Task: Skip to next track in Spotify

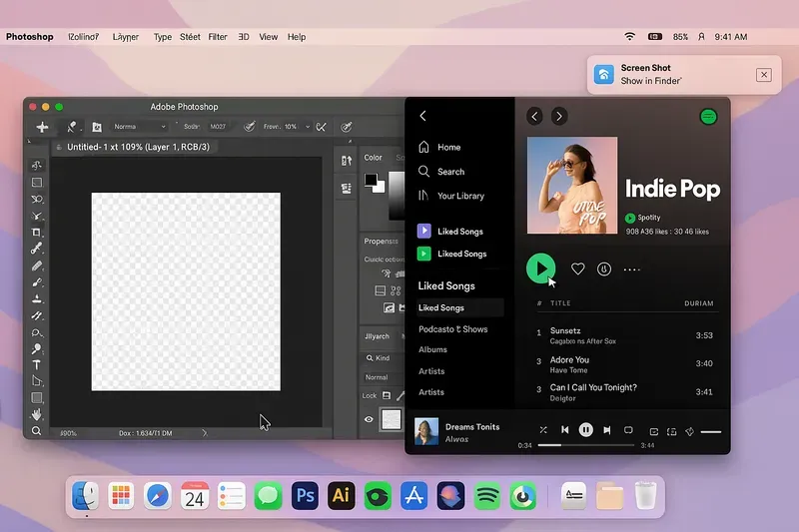Action: 607,430
